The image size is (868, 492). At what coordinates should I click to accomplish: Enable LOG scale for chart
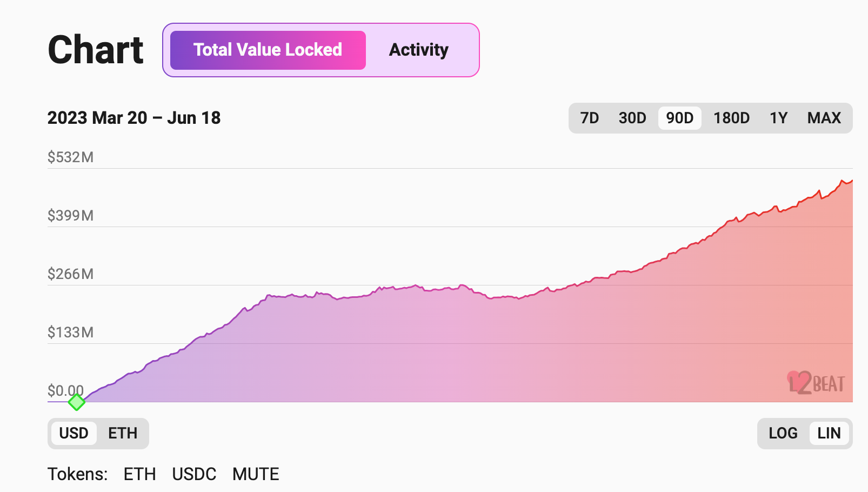point(783,433)
